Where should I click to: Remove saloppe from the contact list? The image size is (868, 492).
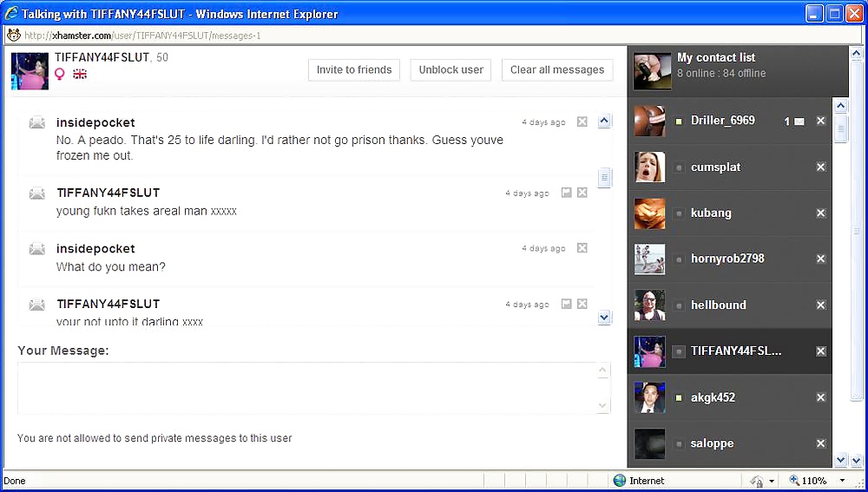tap(820, 443)
